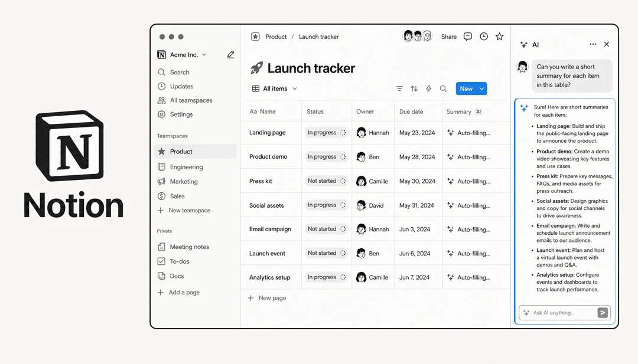This screenshot has width=638, height=364.
Task: Open the All items view dropdown
Action: click(275, 88)
